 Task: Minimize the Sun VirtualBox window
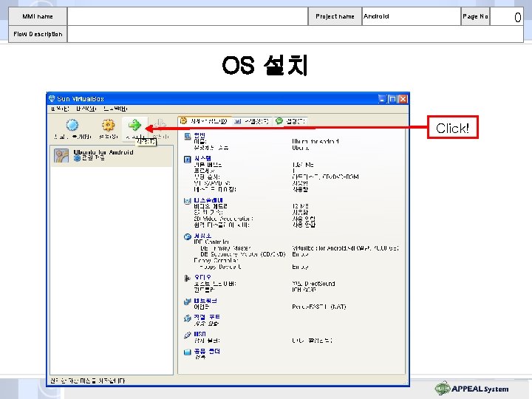coord(382,99)
